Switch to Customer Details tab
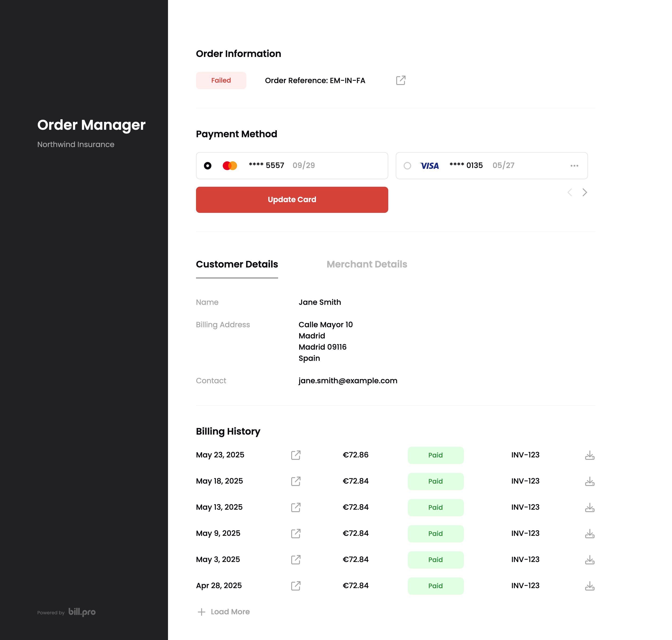Viewport: 672px width, 640px height. point(237,264)
